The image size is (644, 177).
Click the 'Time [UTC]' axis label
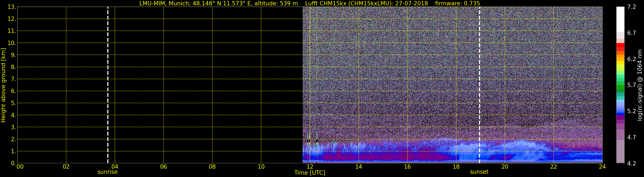point(309,173)
